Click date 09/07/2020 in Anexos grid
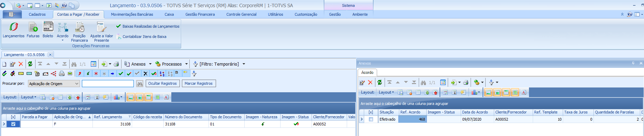 [477, 119]
